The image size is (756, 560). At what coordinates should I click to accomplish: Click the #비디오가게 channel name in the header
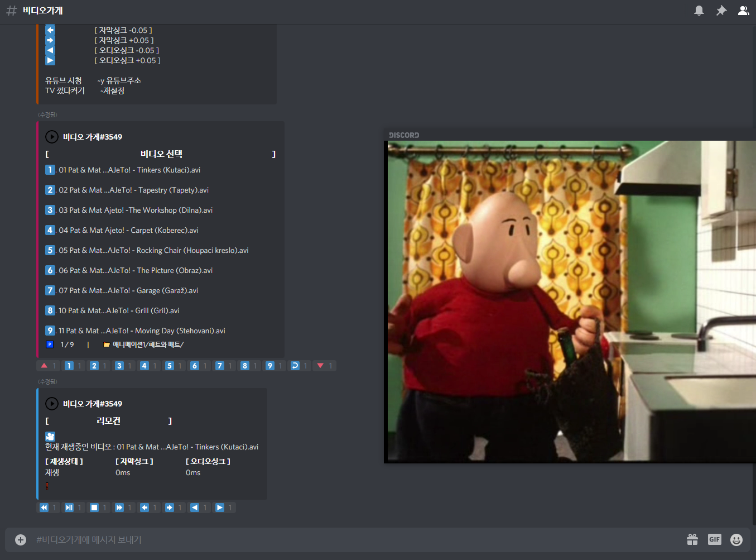[x=43, y=10]
